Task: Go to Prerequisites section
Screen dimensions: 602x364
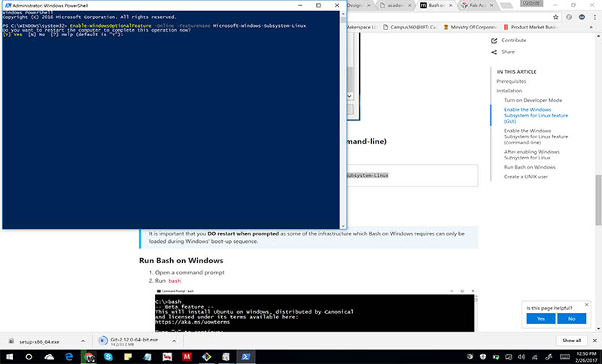Action: (511, 81)
